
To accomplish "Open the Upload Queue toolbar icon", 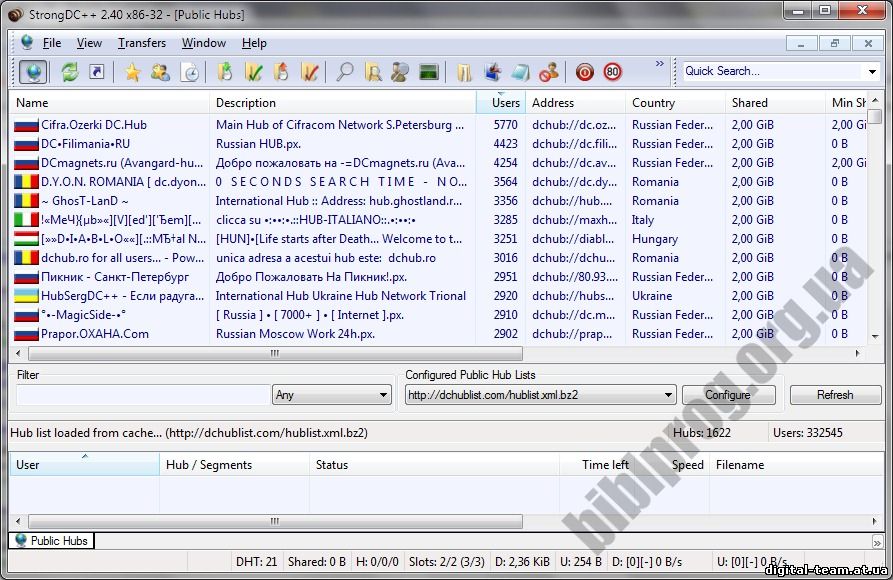I will (x=281, y=72).
